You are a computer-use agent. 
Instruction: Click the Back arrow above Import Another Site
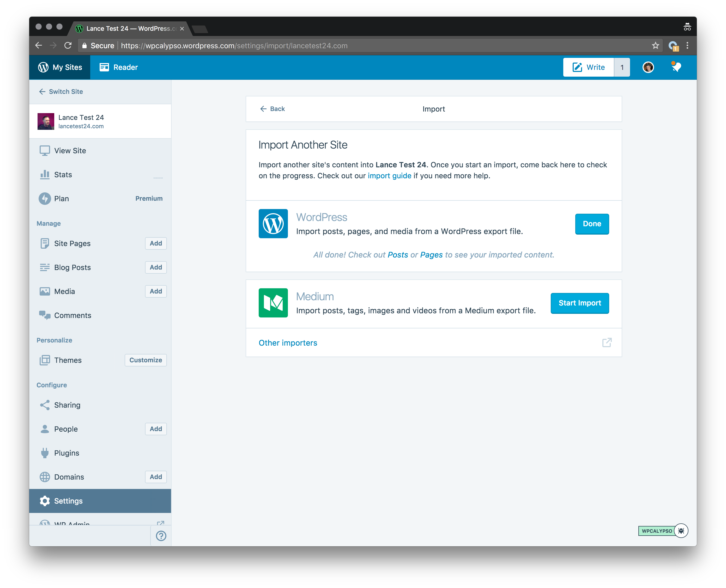point(272,109)
